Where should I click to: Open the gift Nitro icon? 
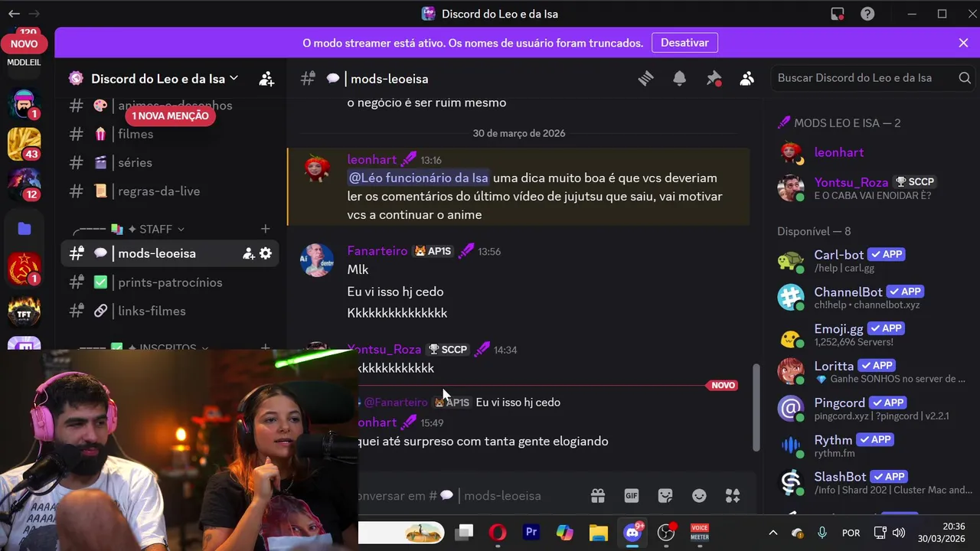598,496
